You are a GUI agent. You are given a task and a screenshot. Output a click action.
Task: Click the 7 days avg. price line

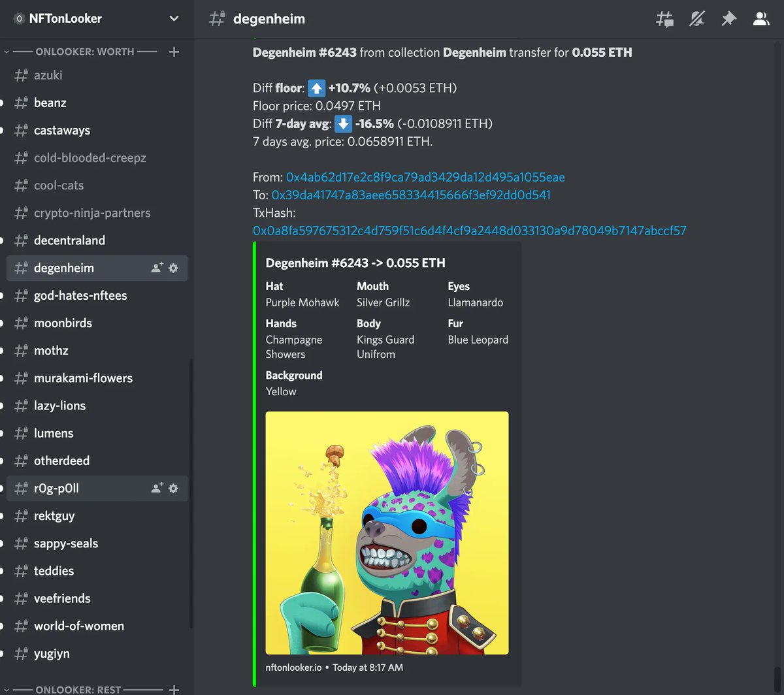click(x=343, y=141)
